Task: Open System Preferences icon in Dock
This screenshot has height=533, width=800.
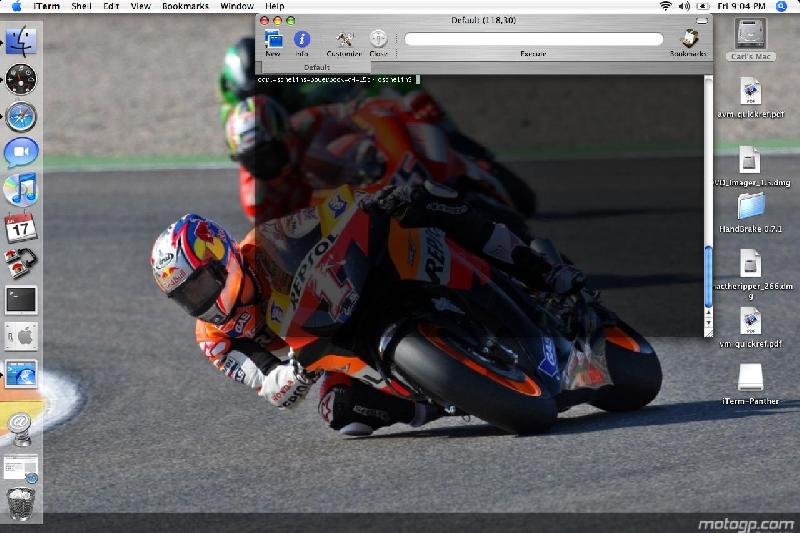Action: (21, 336)
